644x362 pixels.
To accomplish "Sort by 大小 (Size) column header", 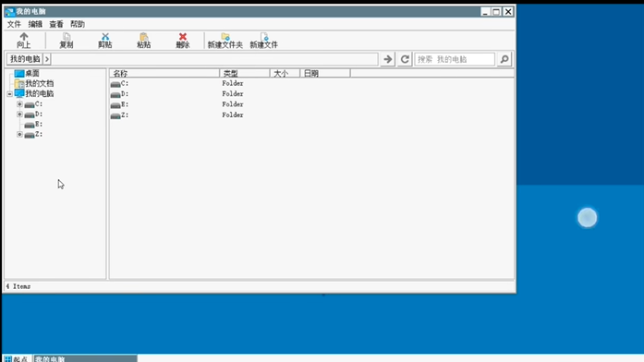I will coord(285,74).
